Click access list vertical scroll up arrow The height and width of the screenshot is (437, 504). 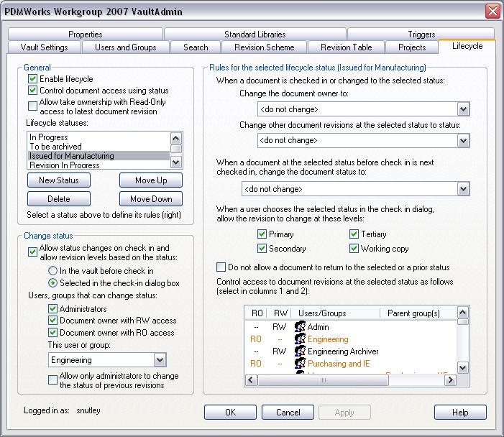point(462,312)
